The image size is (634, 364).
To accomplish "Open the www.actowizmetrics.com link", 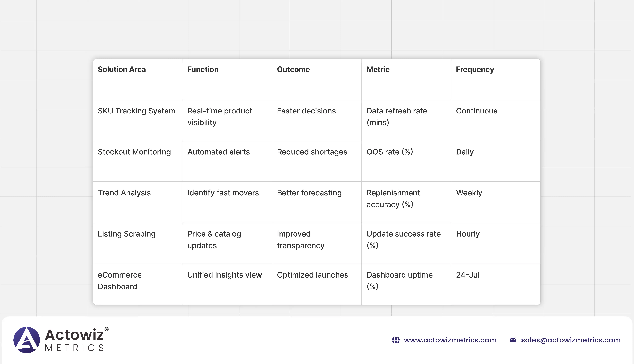I will coord(450,340).
